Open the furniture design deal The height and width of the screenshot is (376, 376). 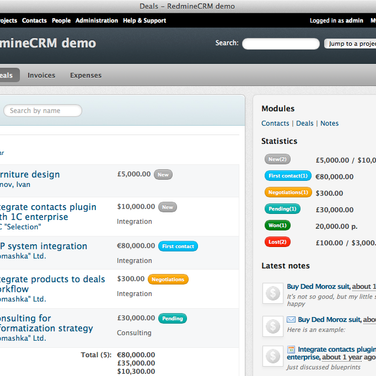[30, 174]
